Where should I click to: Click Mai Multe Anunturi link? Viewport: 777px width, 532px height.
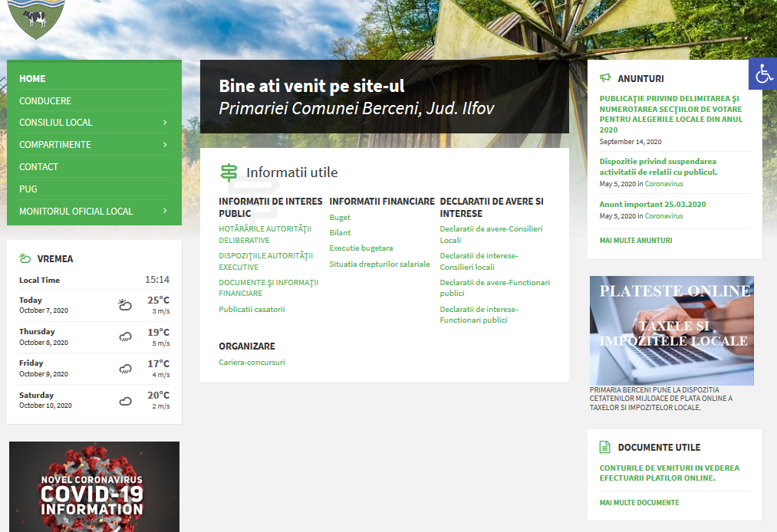[635, 241]
